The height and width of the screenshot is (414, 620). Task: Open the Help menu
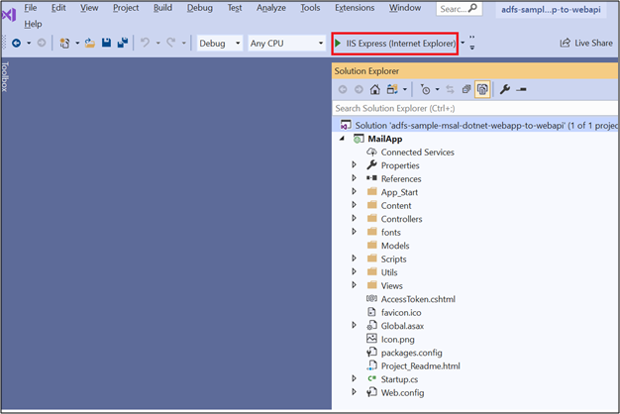point(33,24)
